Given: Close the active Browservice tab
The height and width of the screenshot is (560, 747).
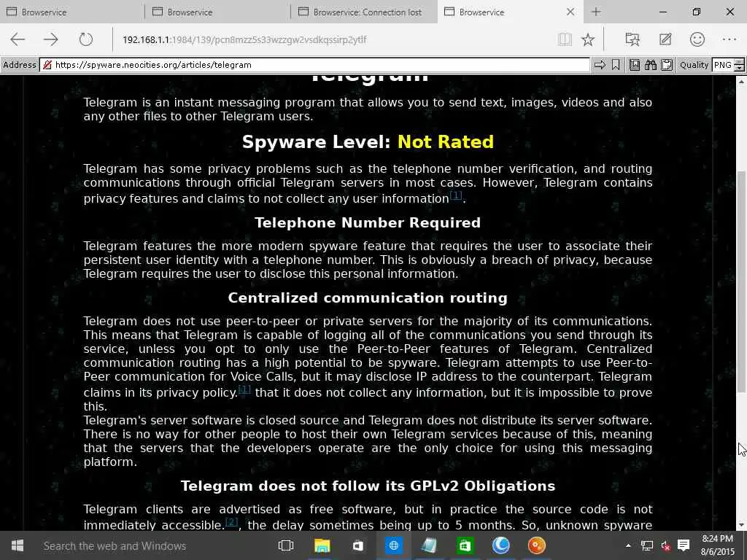Looking at the screenshot, I should 570,12.
